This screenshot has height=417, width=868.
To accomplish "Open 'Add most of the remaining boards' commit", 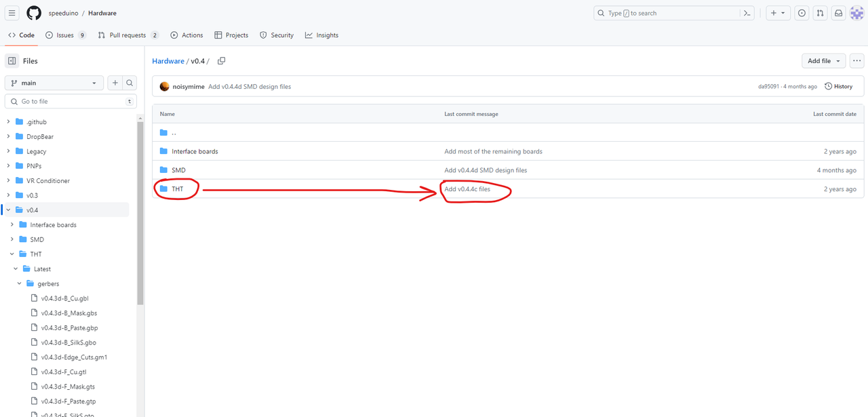I will point(493,151).
